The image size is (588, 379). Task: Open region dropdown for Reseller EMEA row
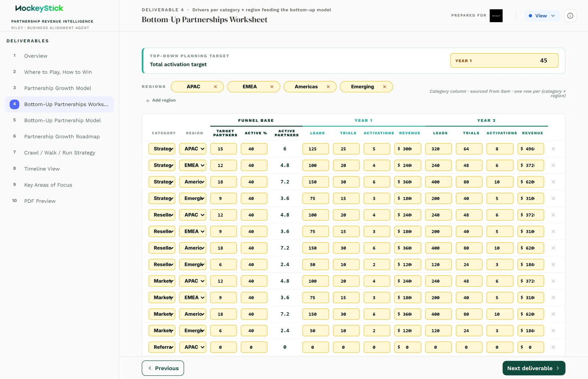[193, 231]
